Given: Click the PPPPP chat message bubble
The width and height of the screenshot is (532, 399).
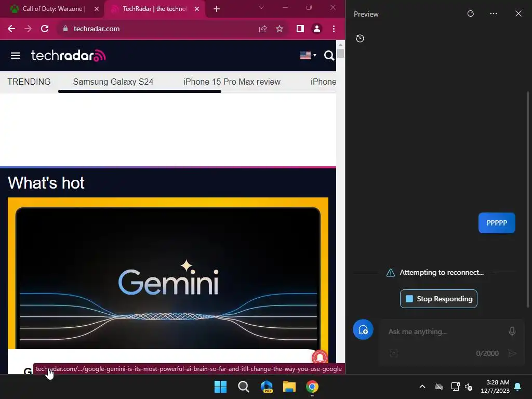Looking at the screenshot, I should pos(497,223).
